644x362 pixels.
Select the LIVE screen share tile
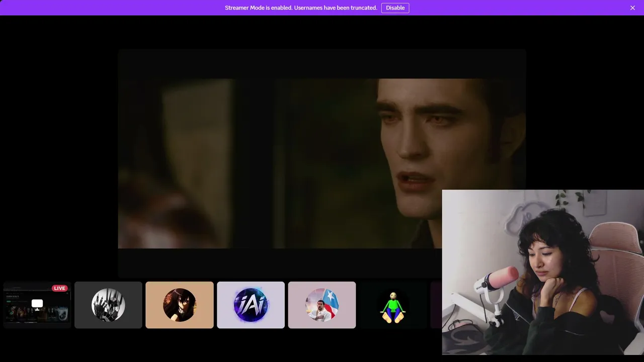click(37, 305)
